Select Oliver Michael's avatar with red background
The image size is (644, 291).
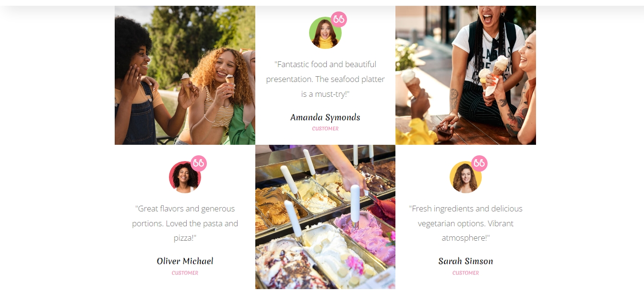(x=185, y=177)
